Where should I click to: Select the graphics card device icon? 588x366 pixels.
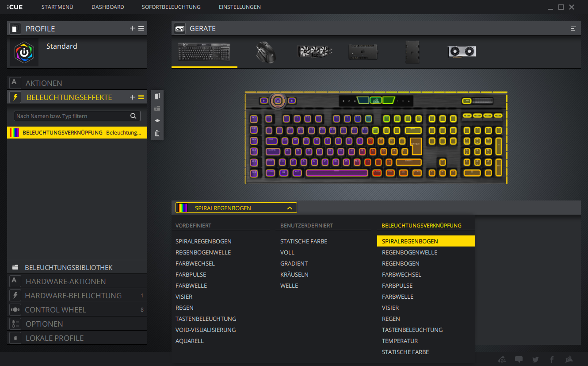[x=462, y=52]
